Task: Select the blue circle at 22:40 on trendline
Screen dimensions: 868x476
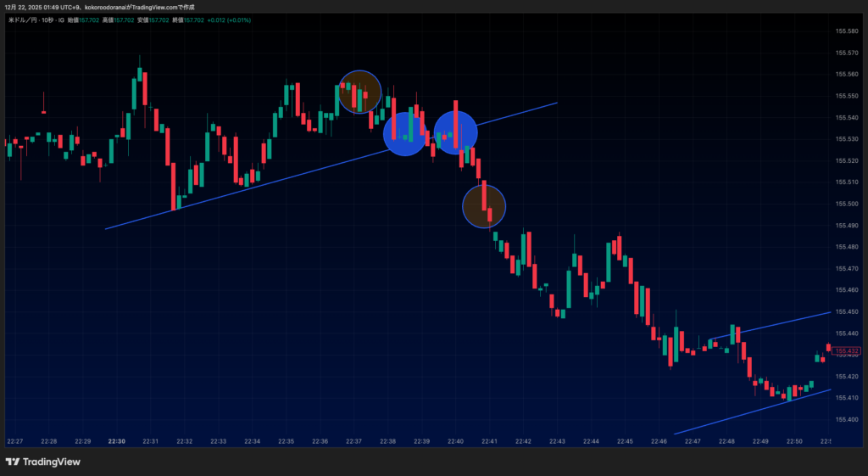Action: pyautogui.click(x=456, y=131)
